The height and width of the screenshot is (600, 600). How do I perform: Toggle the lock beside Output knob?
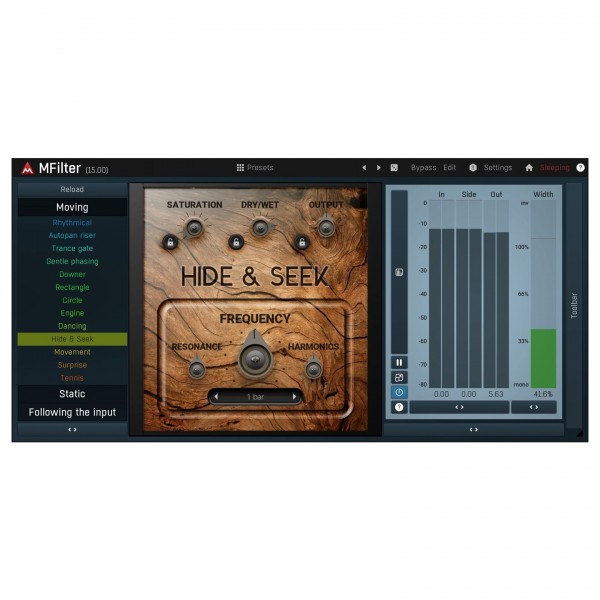[302, 242]
